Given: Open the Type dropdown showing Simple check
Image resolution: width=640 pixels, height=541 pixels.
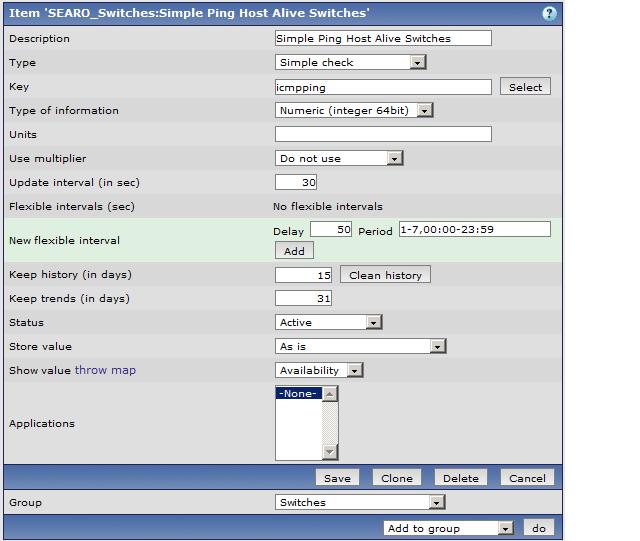Looking at the screenshot, I should [351, 62].
